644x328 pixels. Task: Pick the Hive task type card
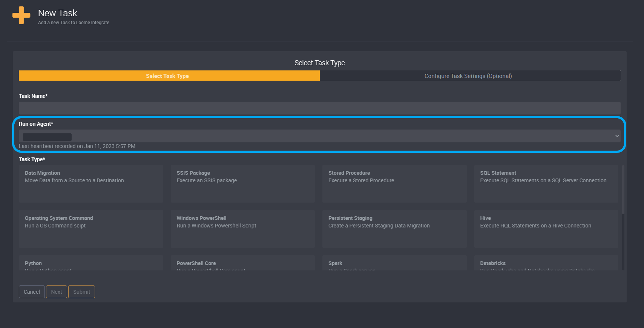tap(546, 229)
